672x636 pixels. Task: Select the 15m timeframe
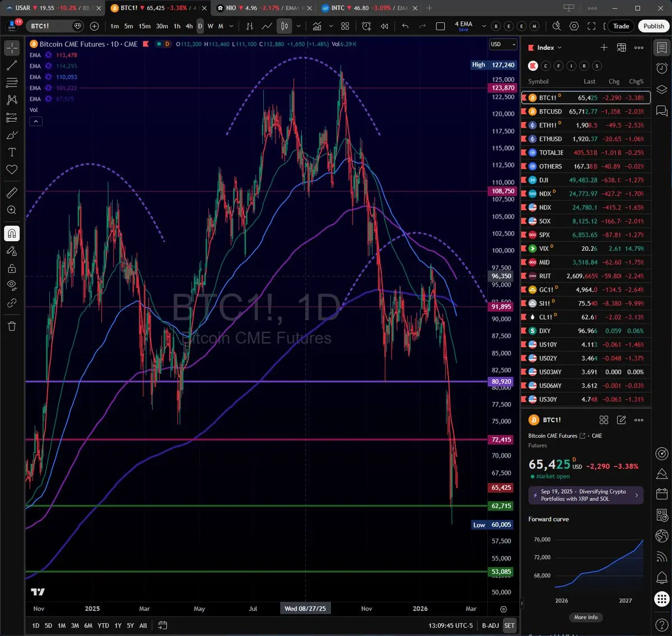click(144, 26)
